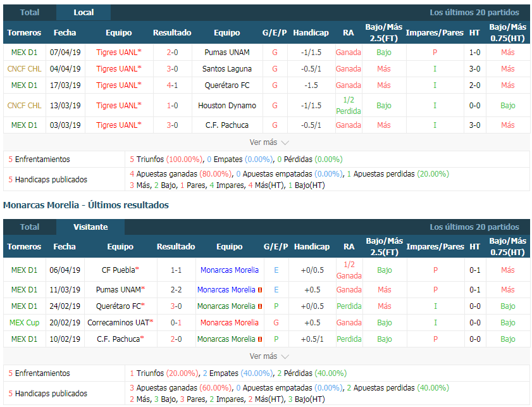This screenshot has height=407, width=532.
Task: Click Monarcas Morelia in the 06/04/19 row
Action: point(230,270)
